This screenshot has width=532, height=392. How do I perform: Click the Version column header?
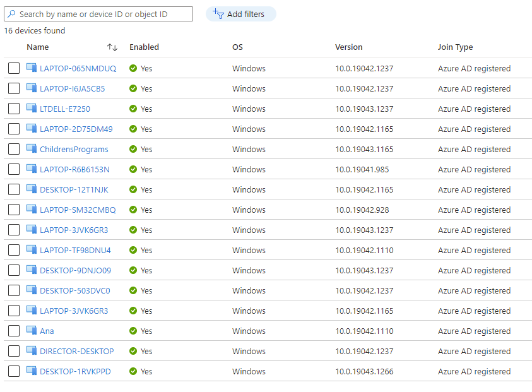[349, 47]
